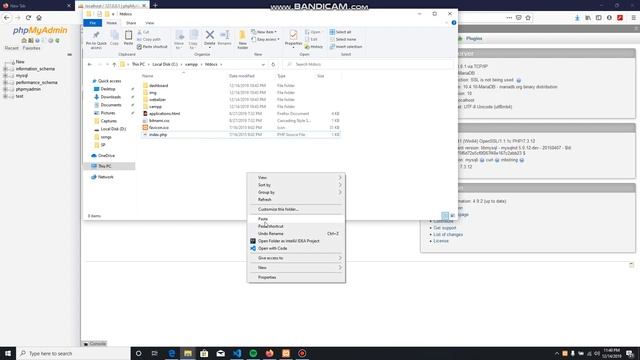
Task: Click bookmark star in Firefox address bar
Action: tap(528, 18)
